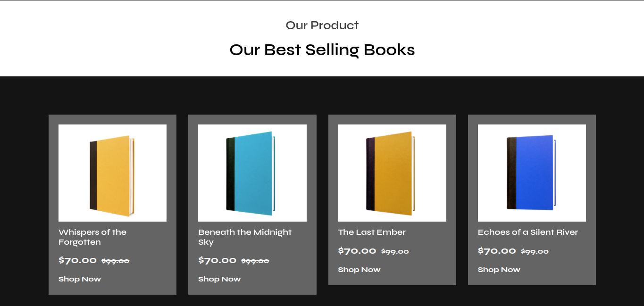Click the $70.00 price of The Last Ember
Image resolution: width=644 pixels, height=306 pixels.
pyautogui.click(x=357, y=251)
